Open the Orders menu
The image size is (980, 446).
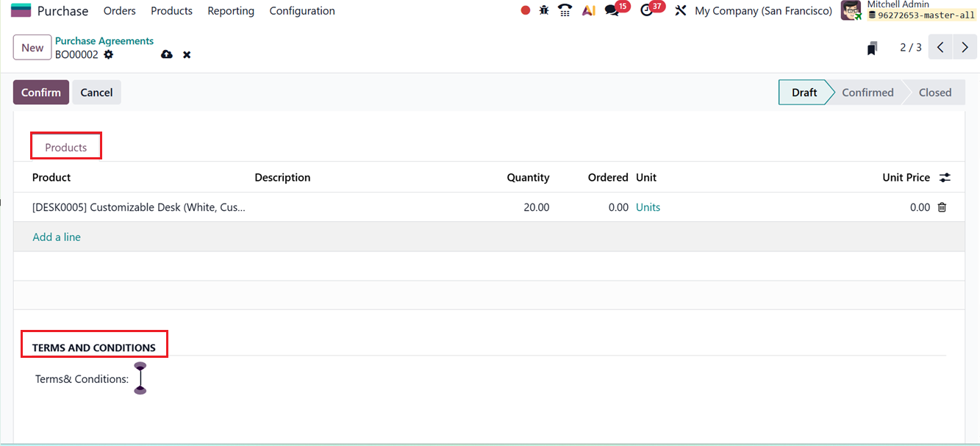pos(120,11)
